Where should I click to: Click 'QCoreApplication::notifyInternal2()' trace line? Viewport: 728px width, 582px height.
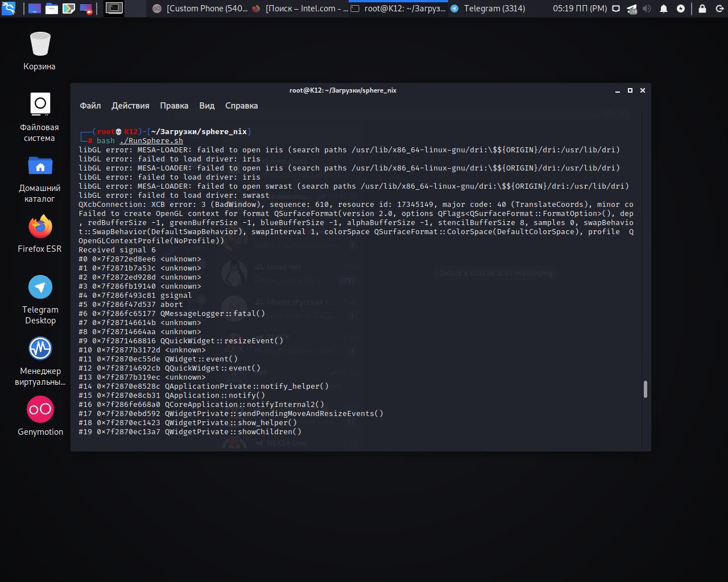(201, 405)
